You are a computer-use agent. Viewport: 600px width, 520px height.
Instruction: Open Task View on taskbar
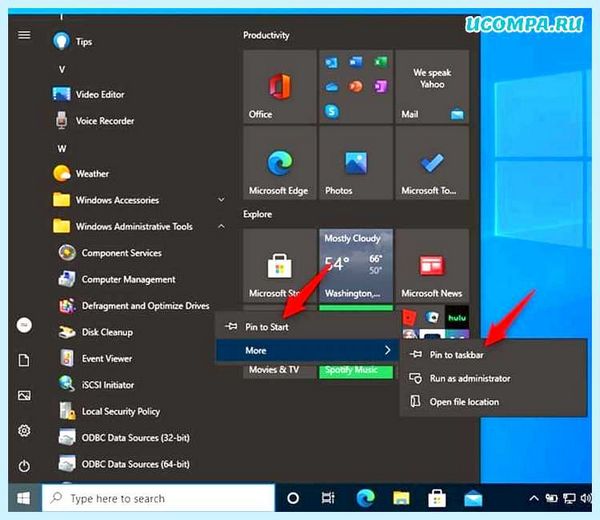pyautogui.click(x=328, y=498)
